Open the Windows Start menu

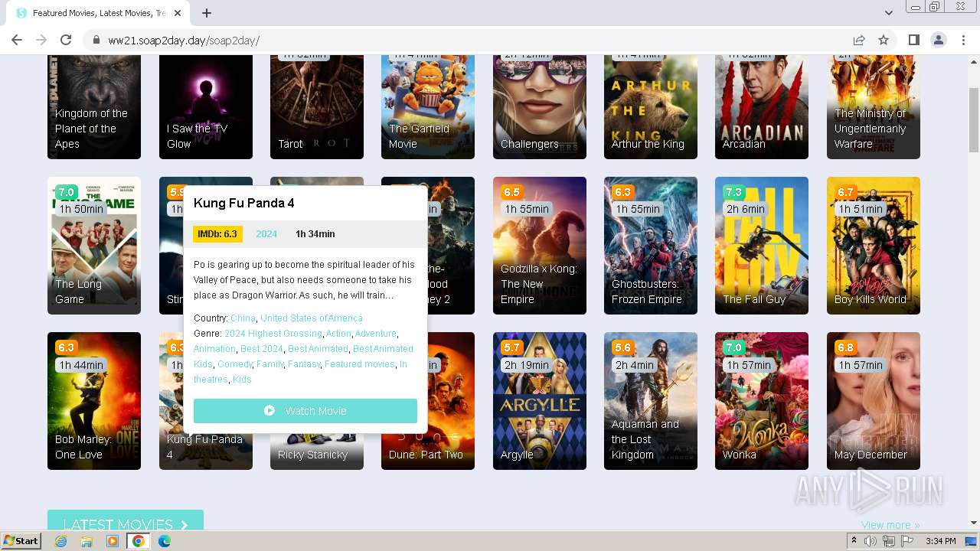21,541
